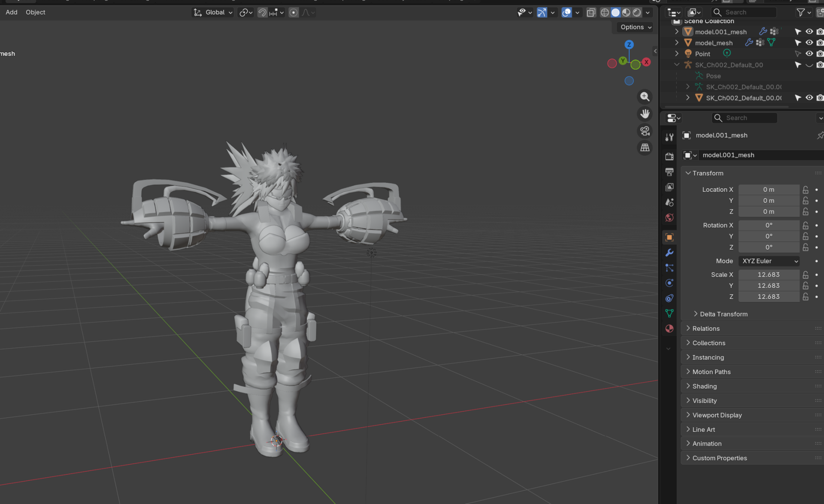824x504 pixels.
Task: Click Scale X value field
Action: 769,275
